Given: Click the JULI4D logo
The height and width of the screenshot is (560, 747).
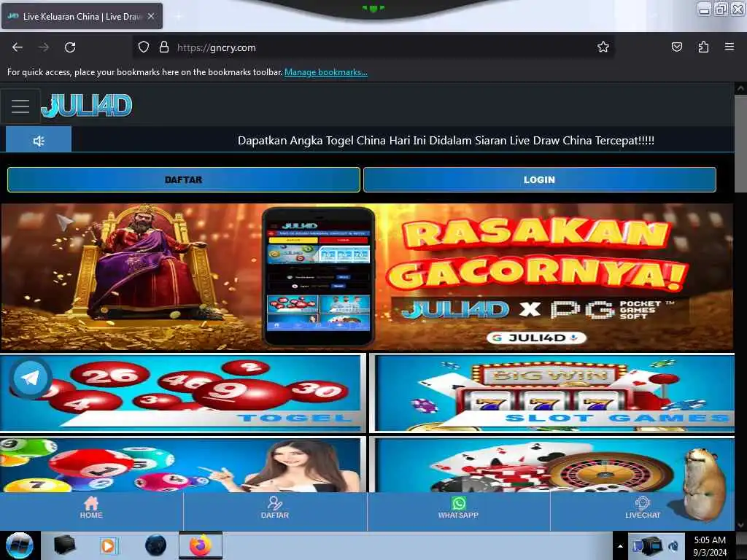Looking at the screenshot, I should pos(86,105).
